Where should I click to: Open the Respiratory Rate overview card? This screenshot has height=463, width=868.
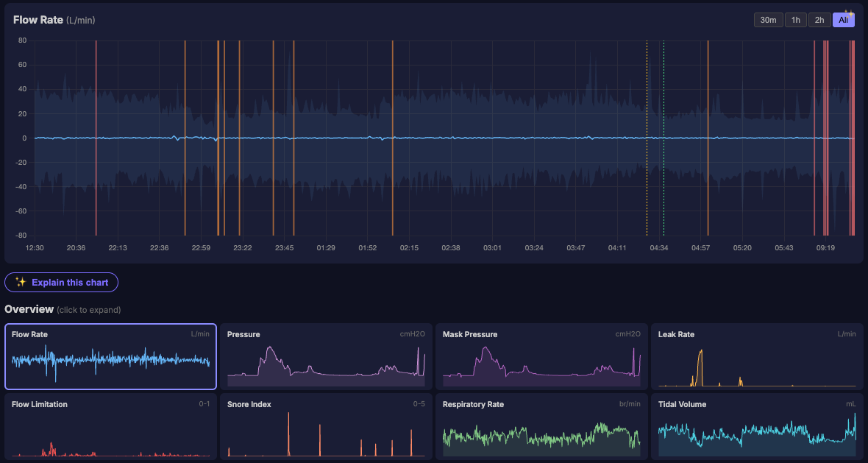(541, 426)
